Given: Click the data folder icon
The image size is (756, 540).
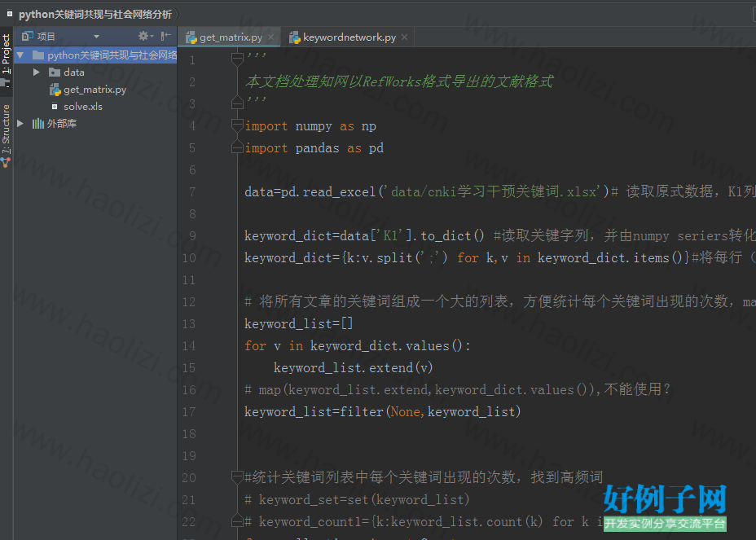Looking at the screenshot, I should 55,72.
